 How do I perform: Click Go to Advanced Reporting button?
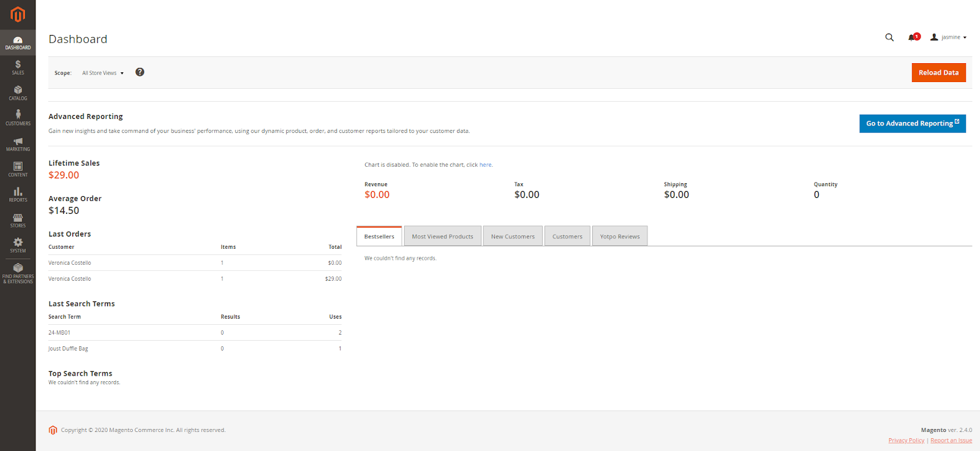pyautogui.click(x=912, y=124)
